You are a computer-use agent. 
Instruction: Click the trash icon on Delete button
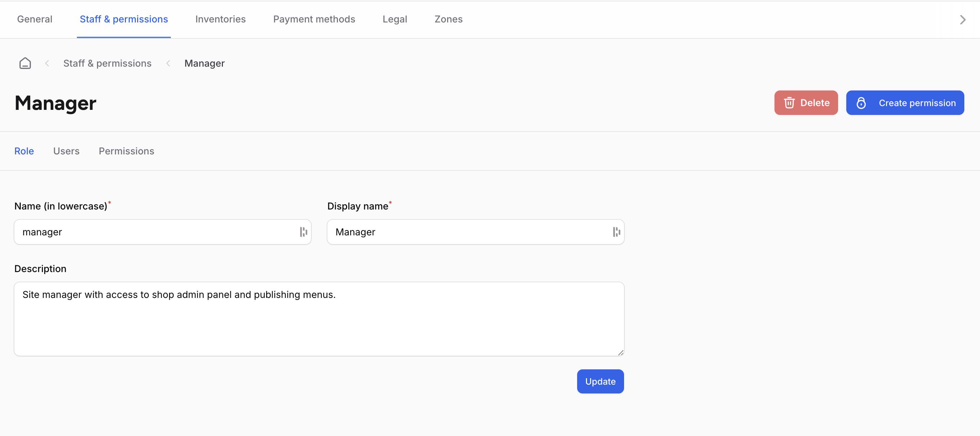pos(789,103)
